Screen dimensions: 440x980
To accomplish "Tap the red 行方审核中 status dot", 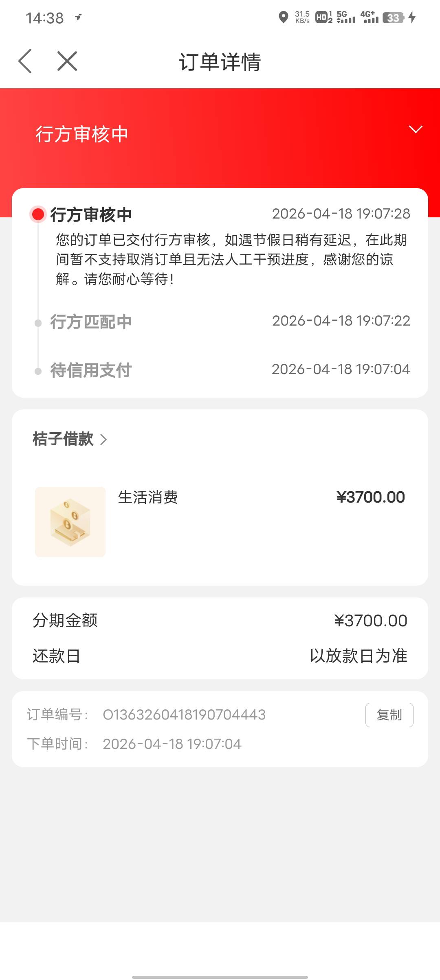I will (38, 214).
